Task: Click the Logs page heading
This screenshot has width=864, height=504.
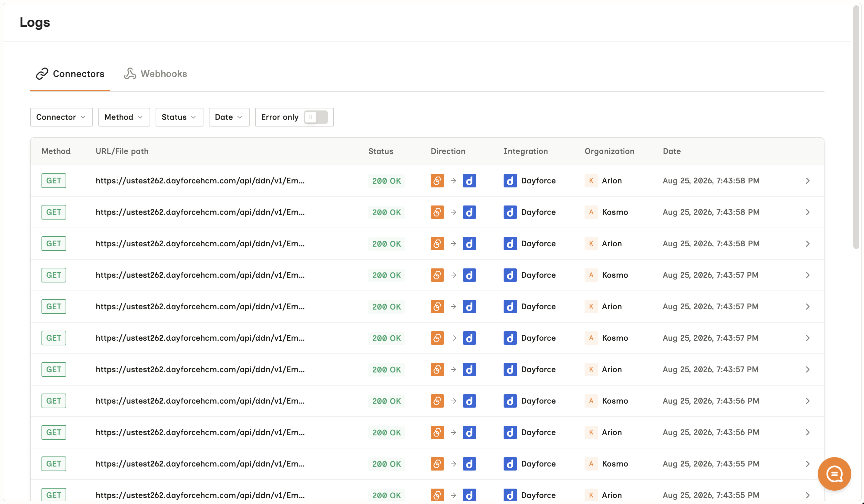Action: tap(35, 22)
